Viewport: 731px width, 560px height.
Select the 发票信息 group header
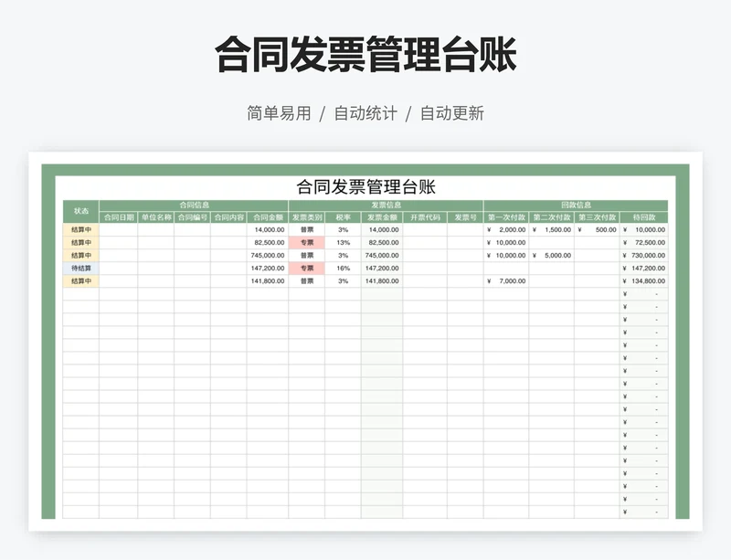click(386, 206)
